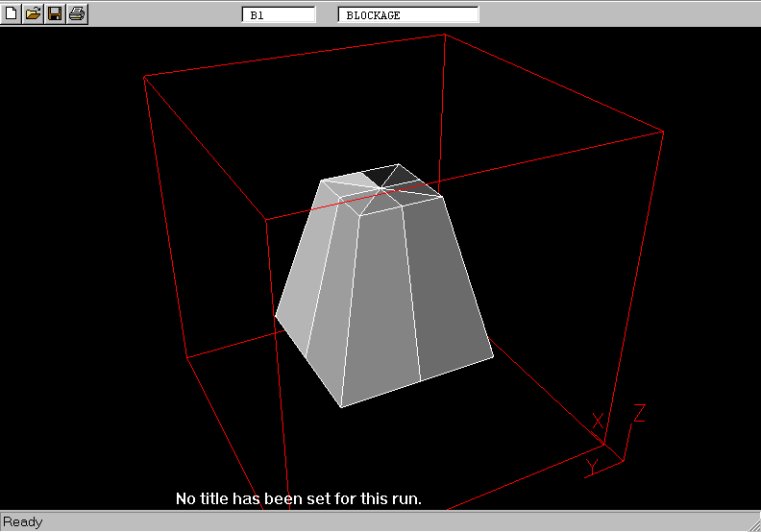
Task: Create a new file with the blank page icon
Action: pos(12,13)
